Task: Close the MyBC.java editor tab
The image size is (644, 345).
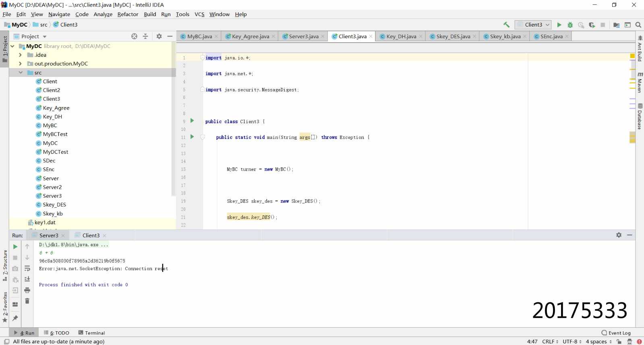Action: (216, 36)
